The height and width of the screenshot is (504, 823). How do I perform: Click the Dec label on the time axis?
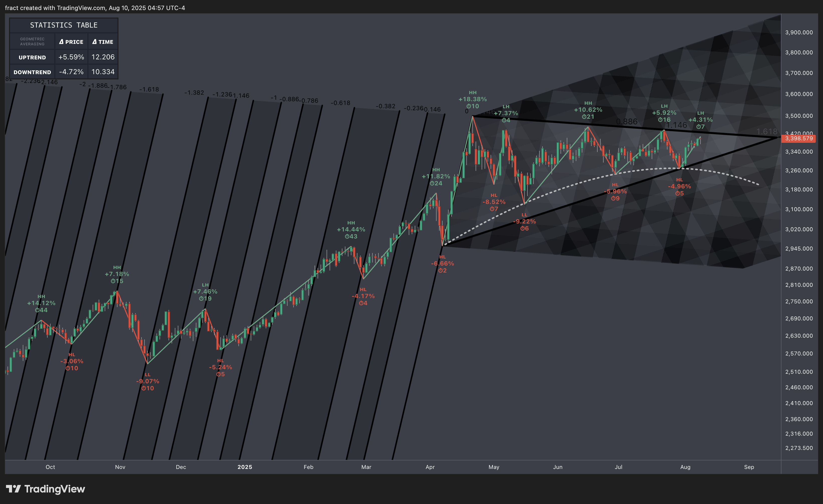point(181,467)
